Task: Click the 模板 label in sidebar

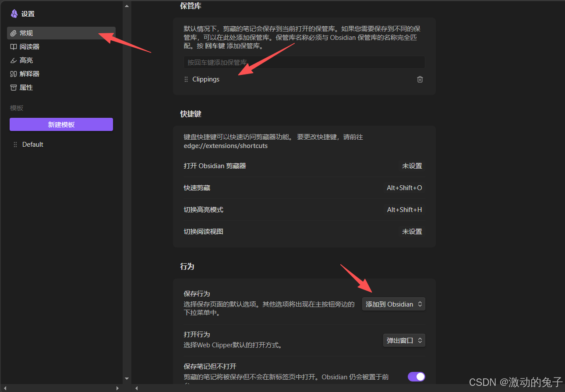Action: coord(17,108)
